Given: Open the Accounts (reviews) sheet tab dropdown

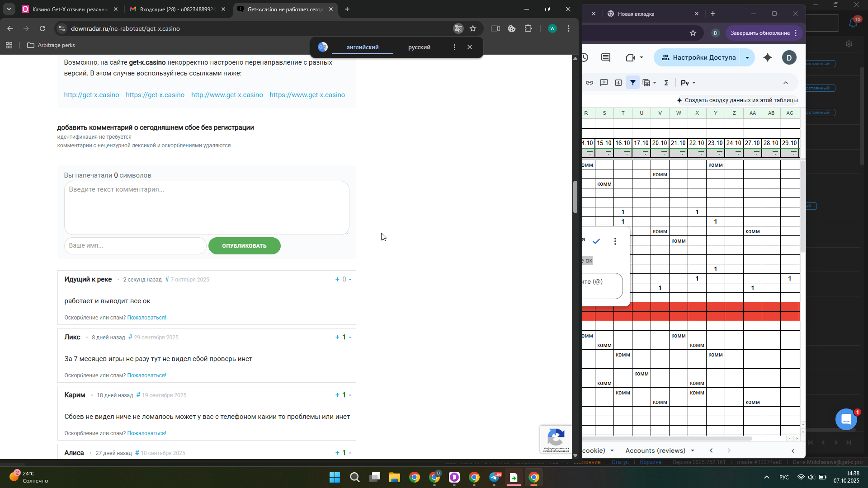Looking at the screenshot, I should click(693, 450).
